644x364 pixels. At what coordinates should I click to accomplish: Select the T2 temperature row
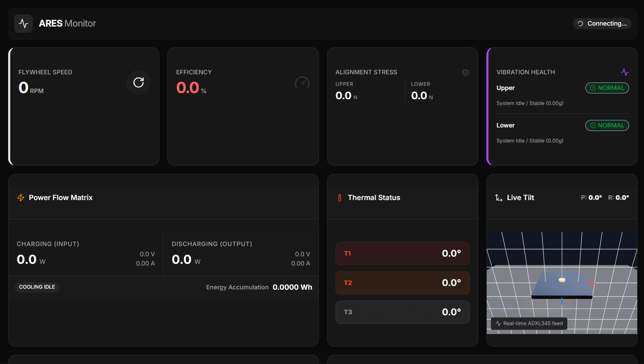coord(402,283)
